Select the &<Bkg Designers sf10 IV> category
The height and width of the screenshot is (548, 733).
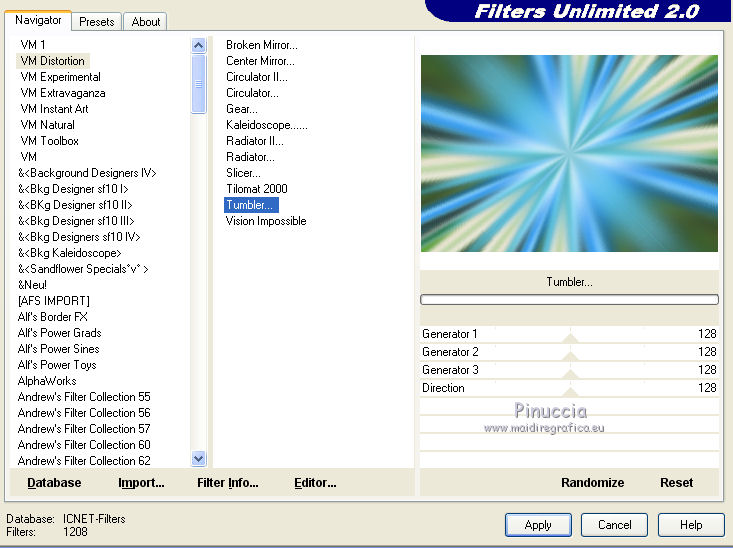click(x=79, y=237)
